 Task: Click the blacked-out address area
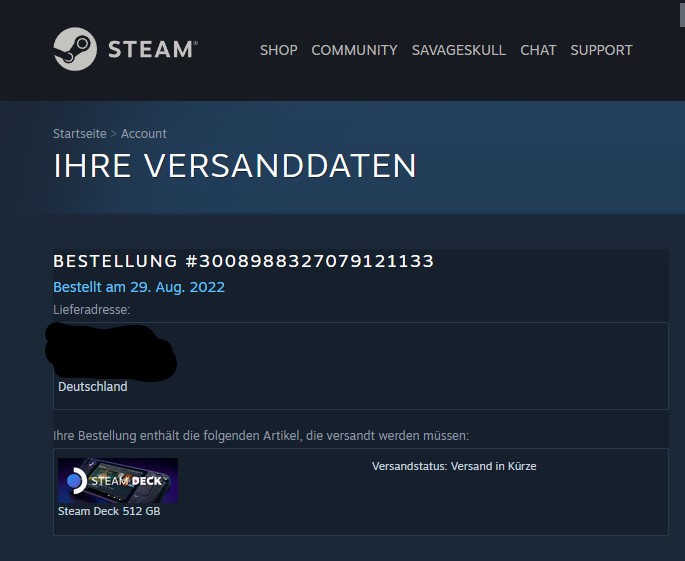(111, 351)
